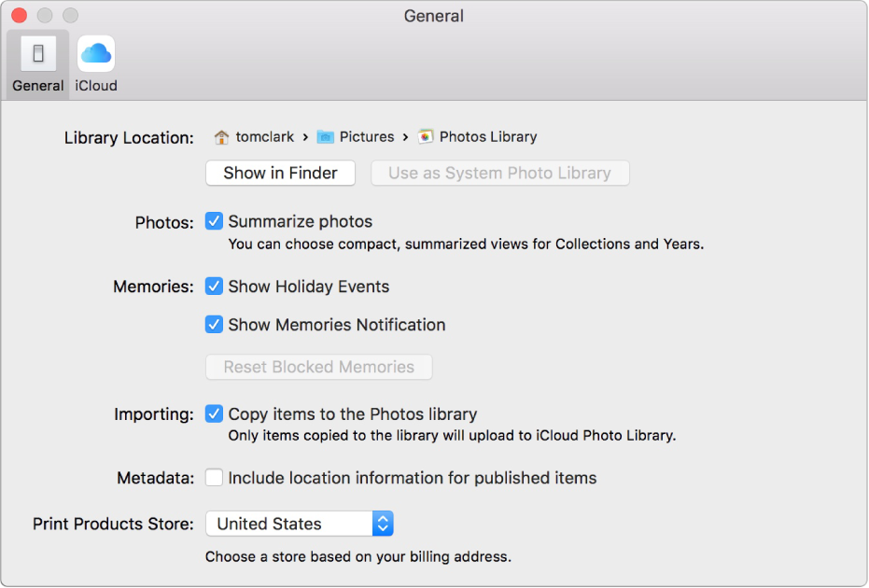
Task: Enable Include location information for published items
Action: (x=214, y=477)
